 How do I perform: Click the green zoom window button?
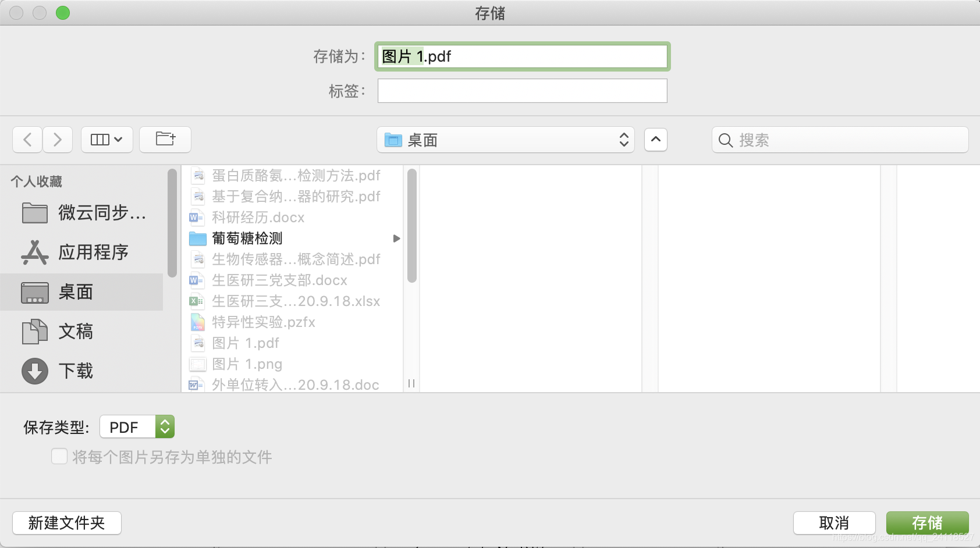pyautogui.click(x=63, y=13)
